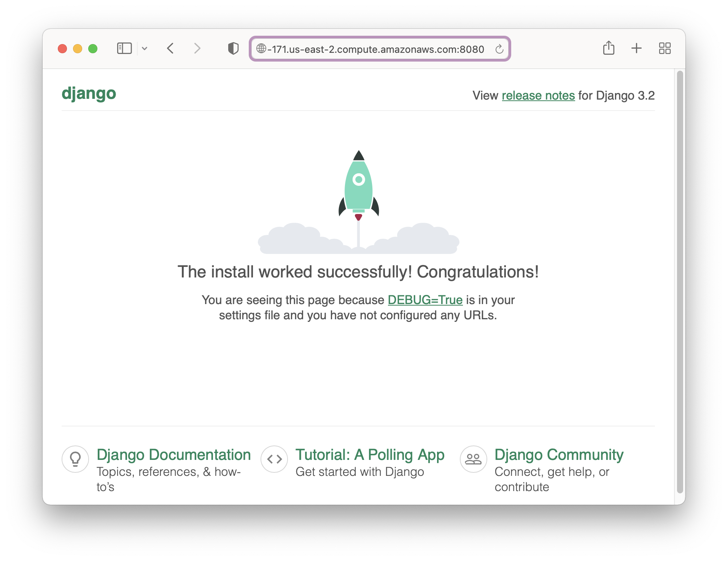Screen dimensions: 728x561
Task: Click the page vertical scrollbar
Action: click(680, 282)
